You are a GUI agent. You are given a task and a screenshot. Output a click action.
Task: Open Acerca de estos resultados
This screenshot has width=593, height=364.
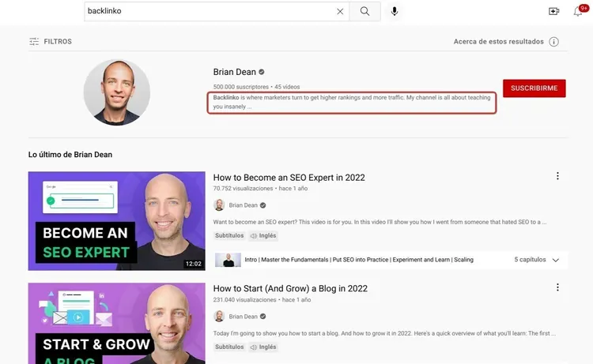(x=498, y=42)
